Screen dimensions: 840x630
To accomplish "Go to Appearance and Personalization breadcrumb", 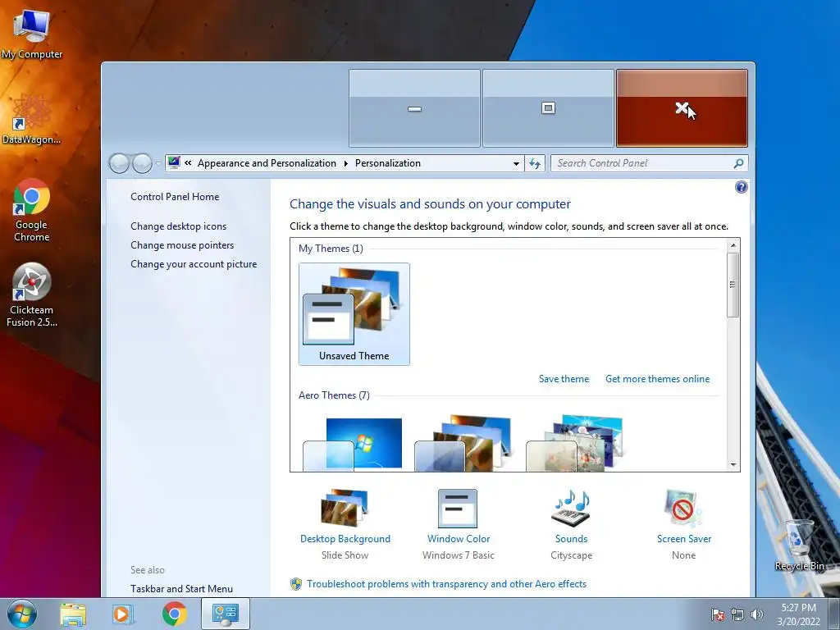I will click(267, 163).
